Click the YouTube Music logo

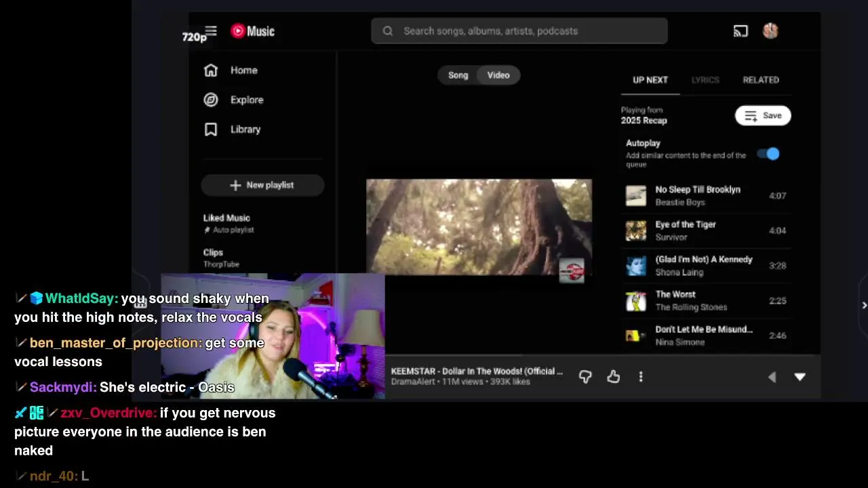tap(252, 31)
